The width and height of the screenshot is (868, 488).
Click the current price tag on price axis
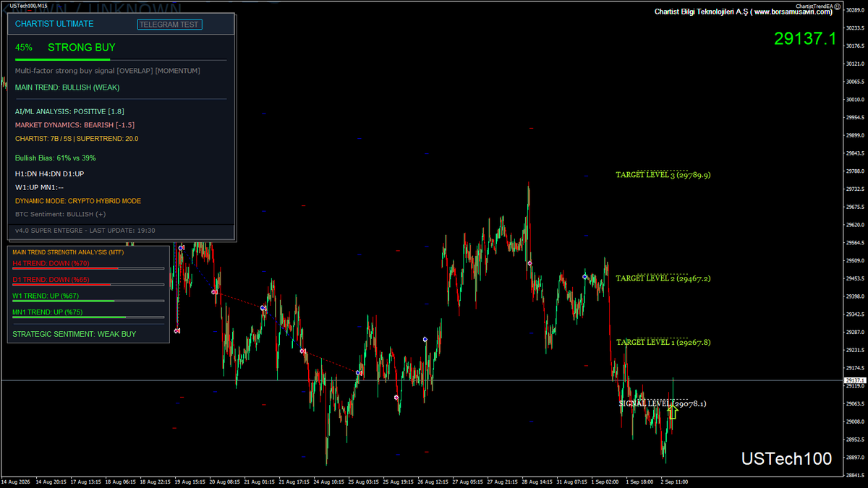click(x=854, y=380)
